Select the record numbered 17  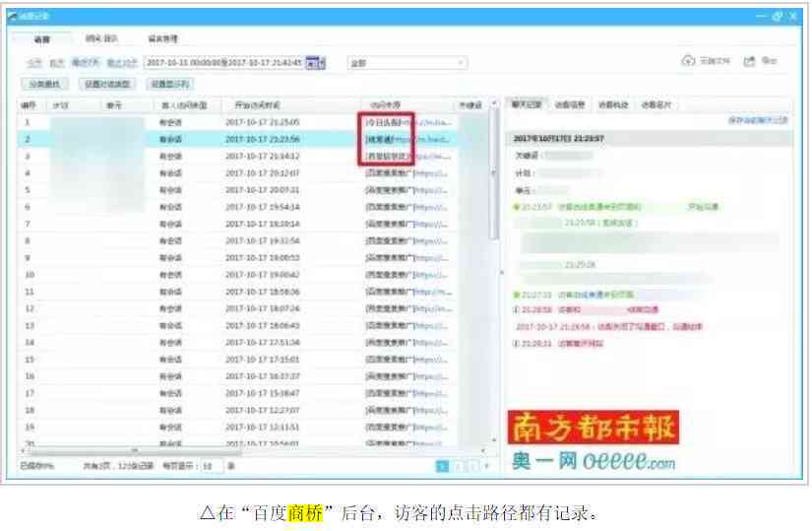(x=253, y=393)
